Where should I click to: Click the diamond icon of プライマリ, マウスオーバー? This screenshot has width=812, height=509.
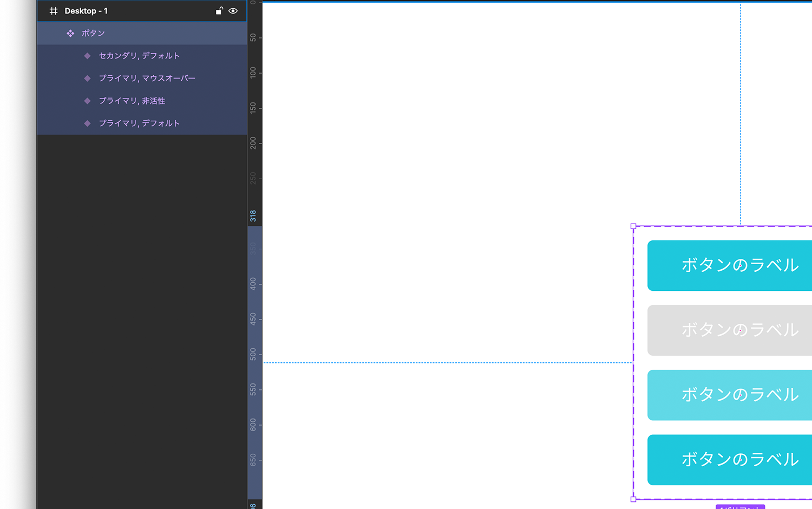click(87, 79)
